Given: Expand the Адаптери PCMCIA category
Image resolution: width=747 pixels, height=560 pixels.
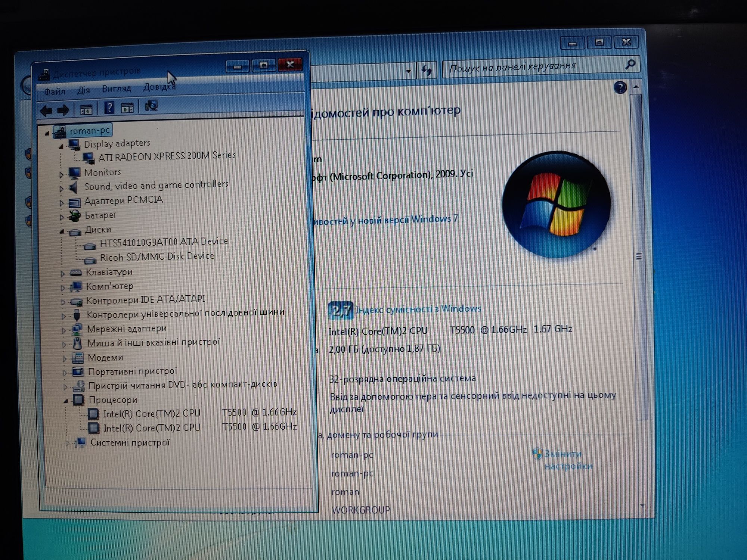Looking at the screenshot, I should coord(62,203).
